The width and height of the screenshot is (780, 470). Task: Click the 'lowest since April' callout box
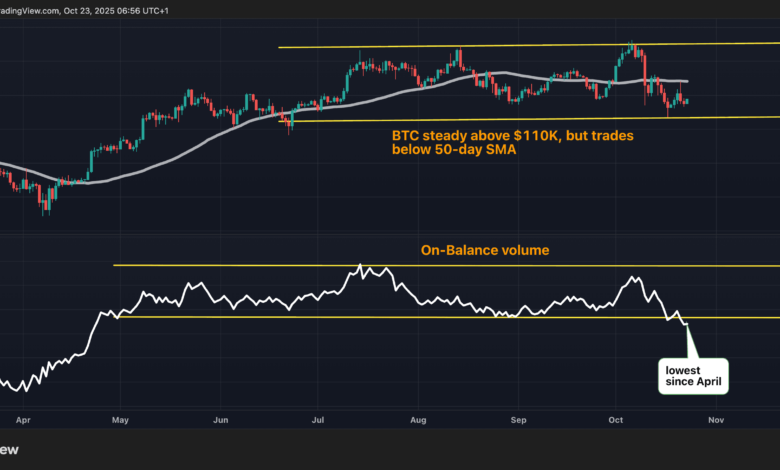689,375
